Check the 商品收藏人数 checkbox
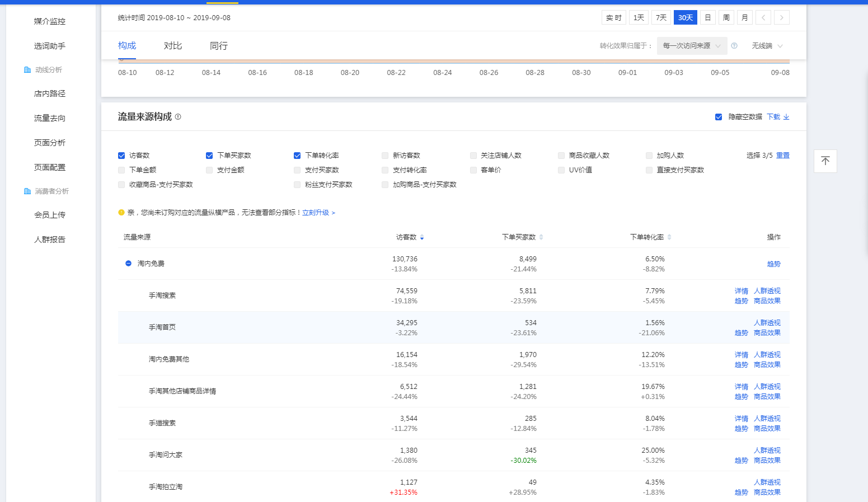 [x=561, y=156]
